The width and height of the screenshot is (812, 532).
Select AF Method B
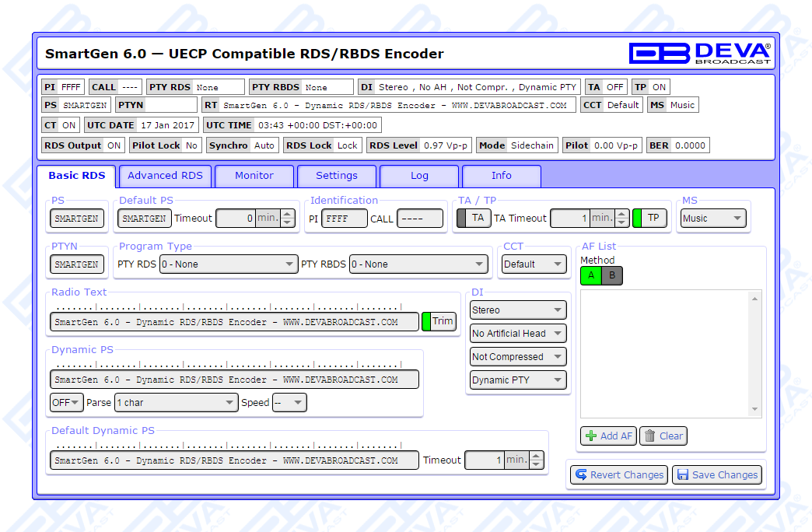[x=612, y=275]
